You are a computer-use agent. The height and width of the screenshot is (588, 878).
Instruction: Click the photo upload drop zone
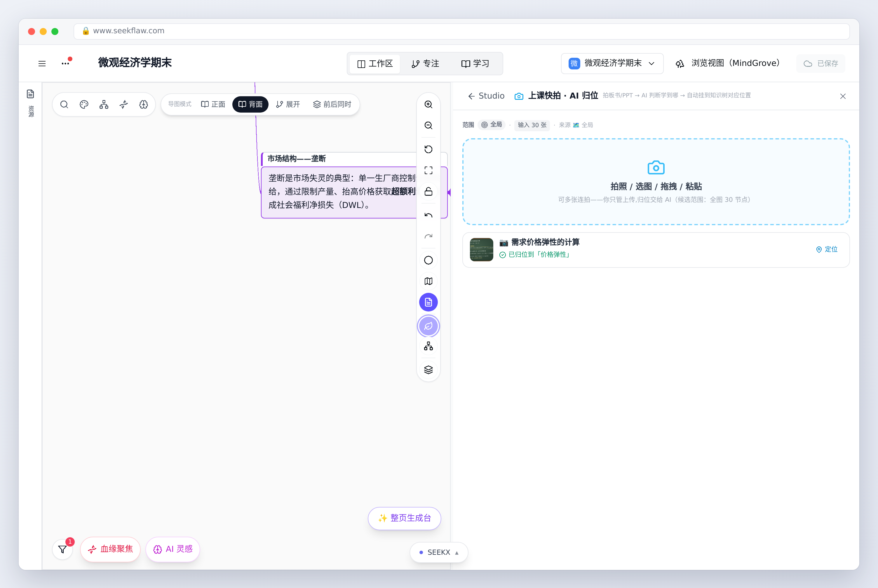pyautogui.click(x=656, y=182)
